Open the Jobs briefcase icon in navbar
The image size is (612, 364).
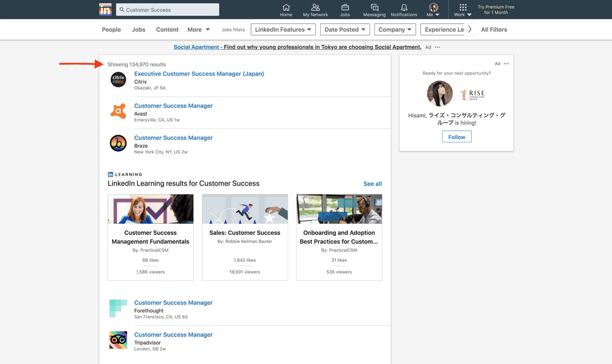click(x=345, y=7)
